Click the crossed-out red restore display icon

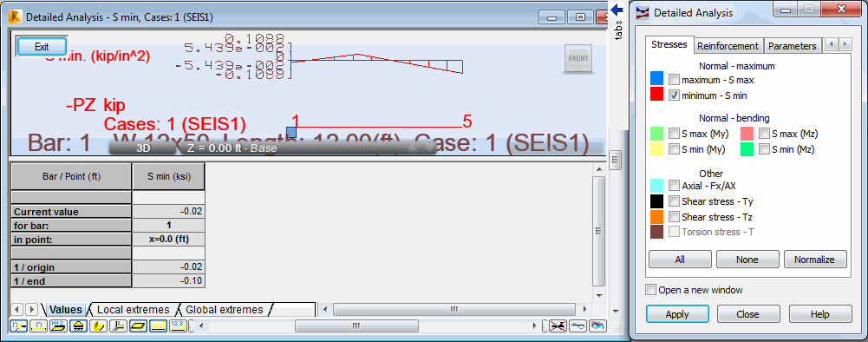[x=558, y=326]
